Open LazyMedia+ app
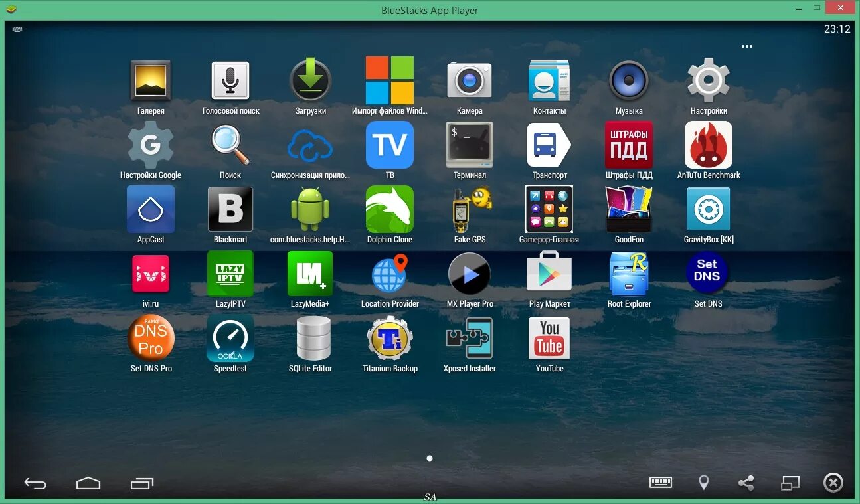860x504 pixels. click(310, 274)
